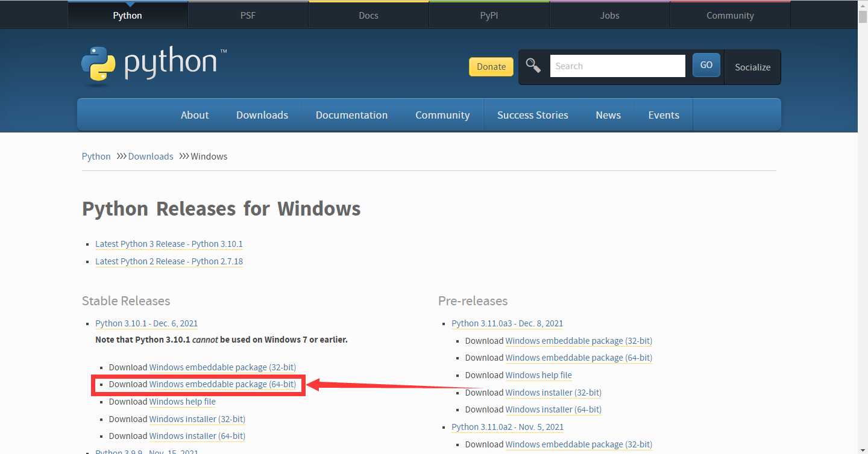868x454 pixels.
Task: Download 3.10.1 Windows help file
Action: pyautogui.click(x=183, y=402)
